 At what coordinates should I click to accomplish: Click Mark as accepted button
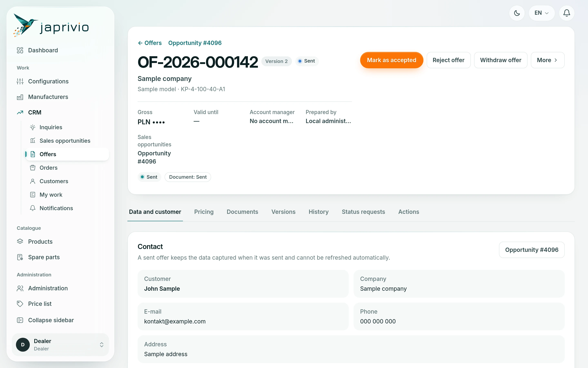(x=391, y=60)
